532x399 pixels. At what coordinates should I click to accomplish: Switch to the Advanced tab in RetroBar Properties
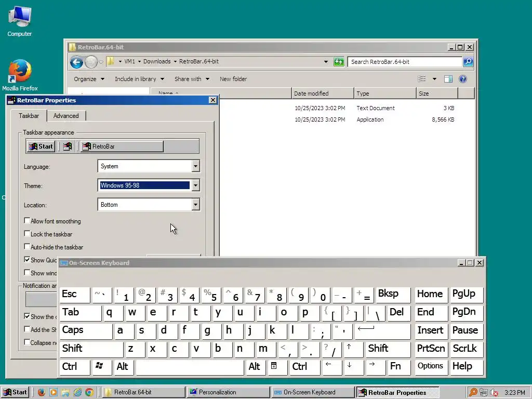point(66,116)
